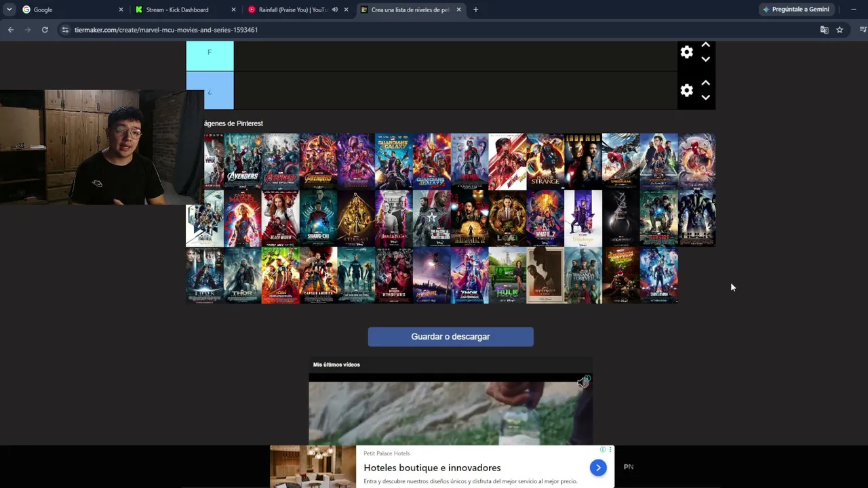Go back to the previous page
Viewport: 868px width, 488px height.
click(x=11, y=30)
